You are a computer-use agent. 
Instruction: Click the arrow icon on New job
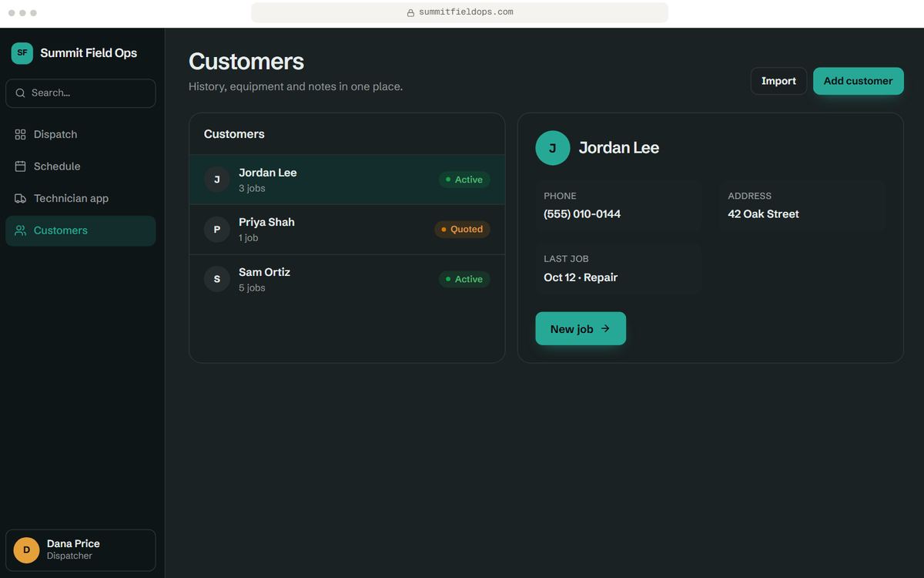pyautogui.click(x=605, y=328)
